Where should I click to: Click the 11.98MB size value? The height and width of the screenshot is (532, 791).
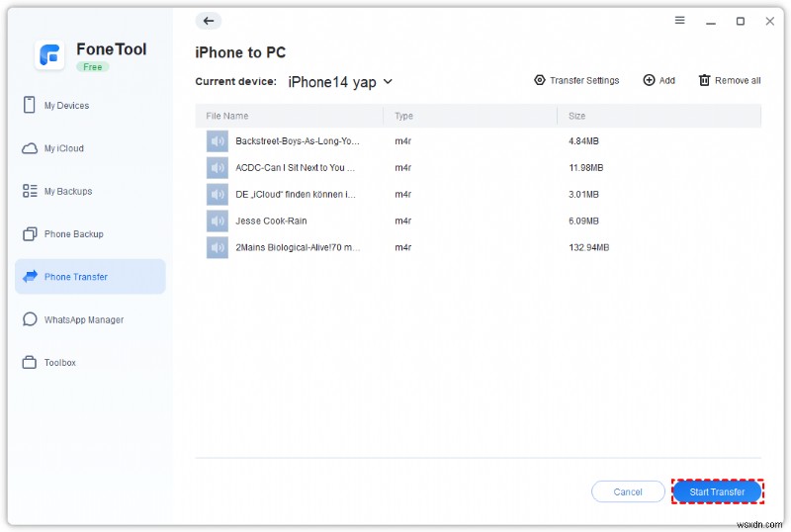click(x=585, y=167)
